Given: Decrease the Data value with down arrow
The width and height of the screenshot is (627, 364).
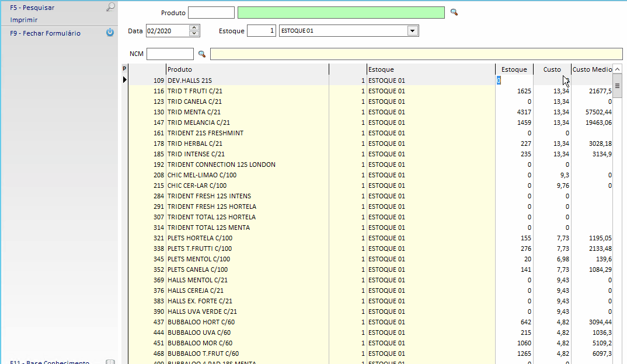Looking at the screenshot, I should (x=194, y=34).
